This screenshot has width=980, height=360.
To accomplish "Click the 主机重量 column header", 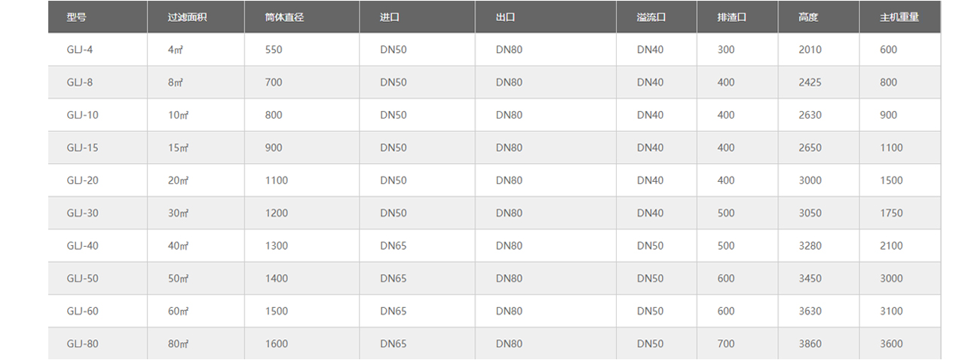I will (x=899, y=17).
